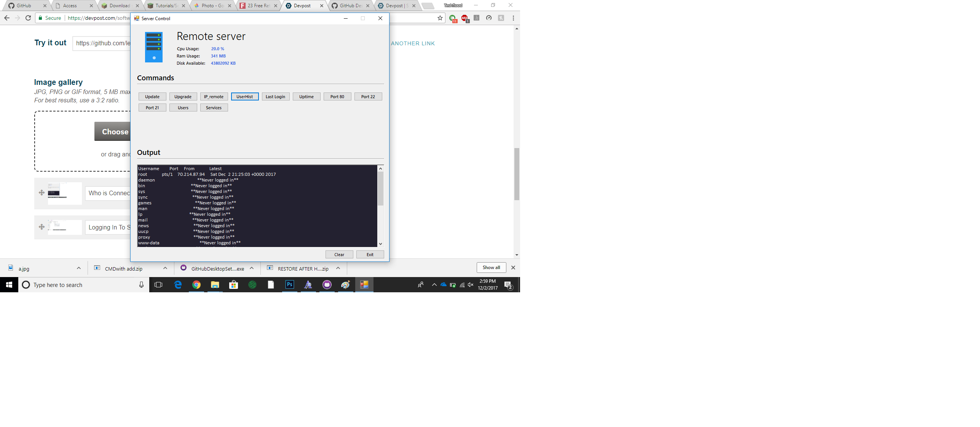The width and height of the screenshot is (980, 427).
Task: Click the Services command button
Action: (x=214, y=108)
